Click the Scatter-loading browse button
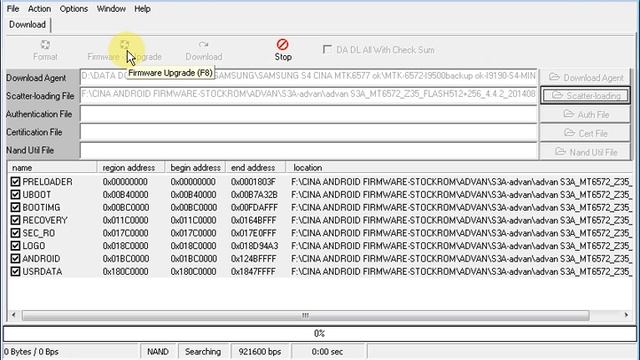Screen dimensions: 640x360 585,96
